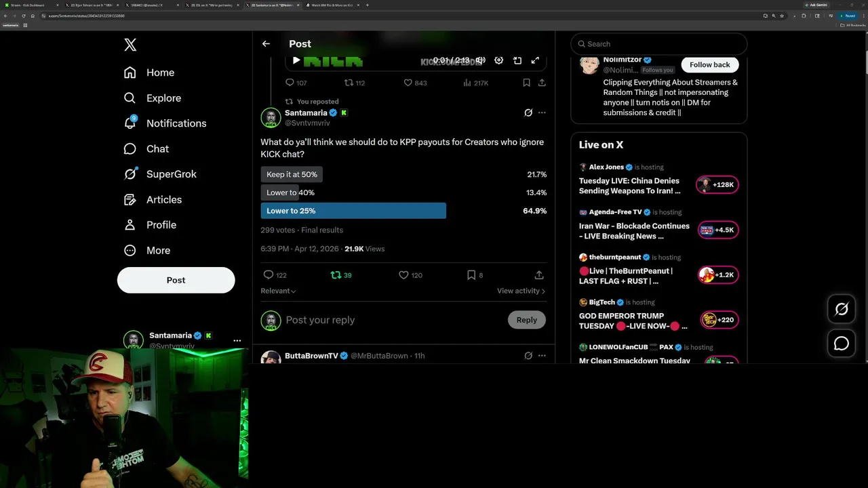Viewport: 868px width, 488px height.
Task: Bookmark this page with the star icon
Action: click(x=781, y=16)
